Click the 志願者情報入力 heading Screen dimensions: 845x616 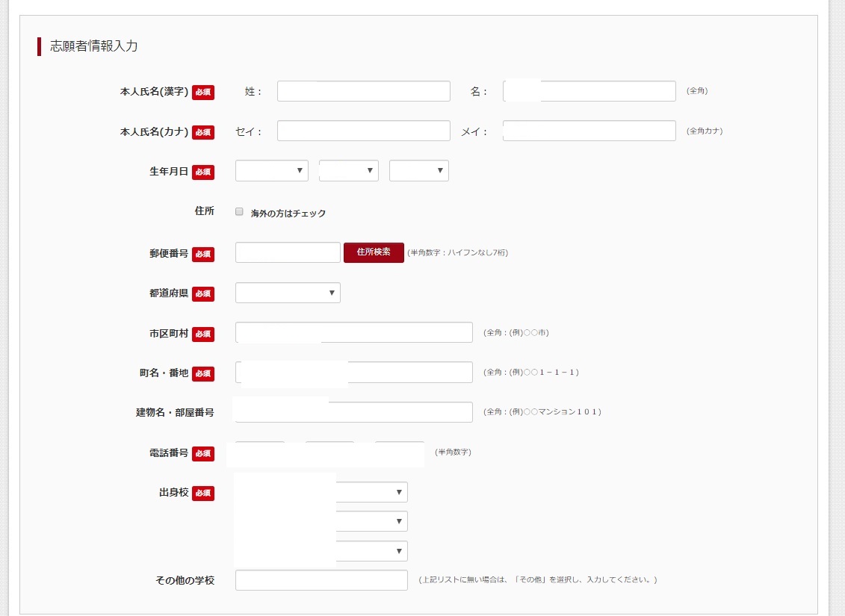click(94, 46)
